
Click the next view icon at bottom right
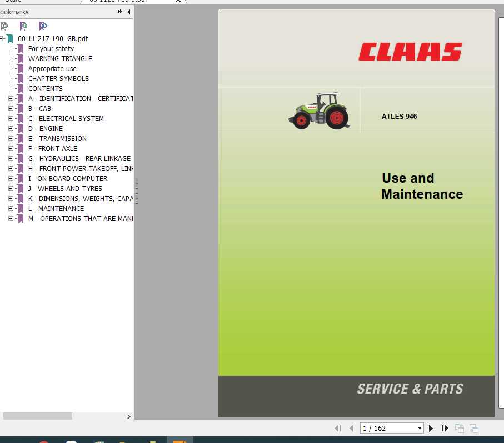coord(473,428)
